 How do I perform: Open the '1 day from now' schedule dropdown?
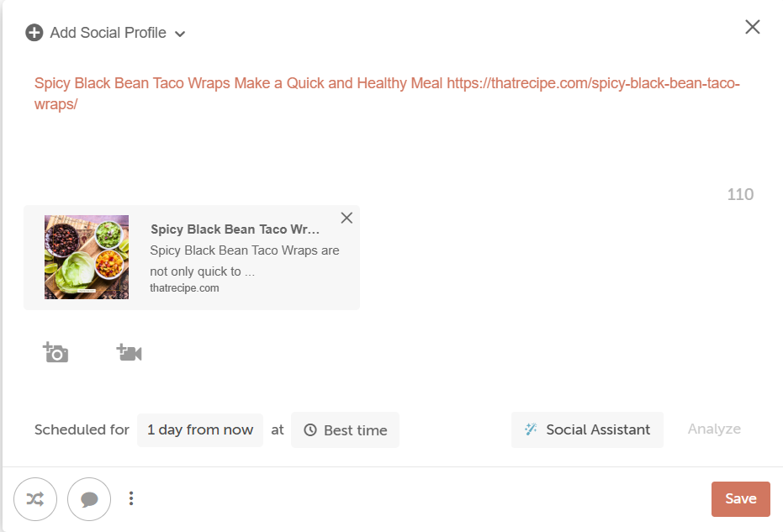(200, 430)
